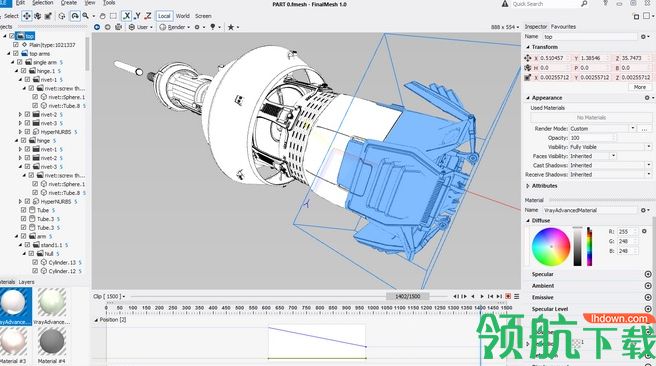The image size is (656, 366).
Task: Choose the rectangle selection tool
Action: pos(113,16)
